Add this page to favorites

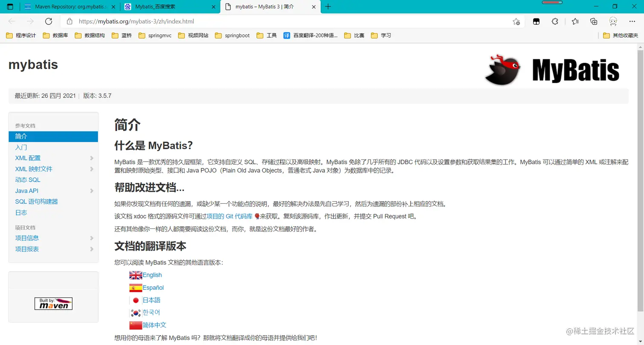click(x=516, y=21)
